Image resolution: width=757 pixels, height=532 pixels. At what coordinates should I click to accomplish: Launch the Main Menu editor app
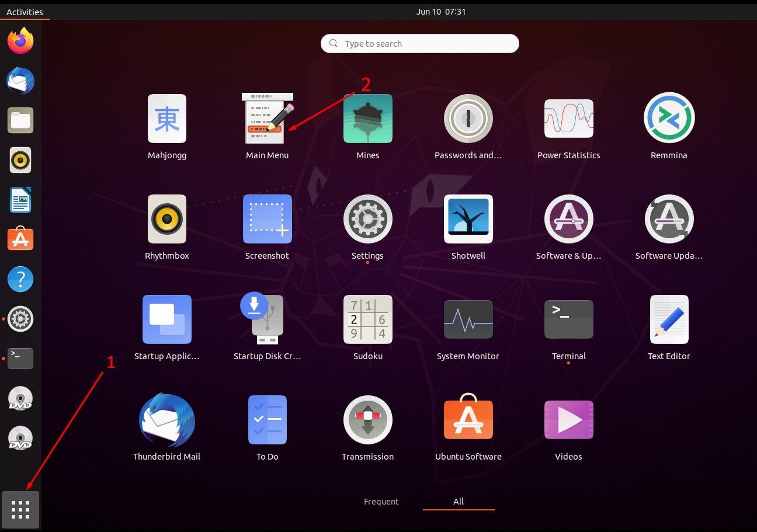point(267,119)
